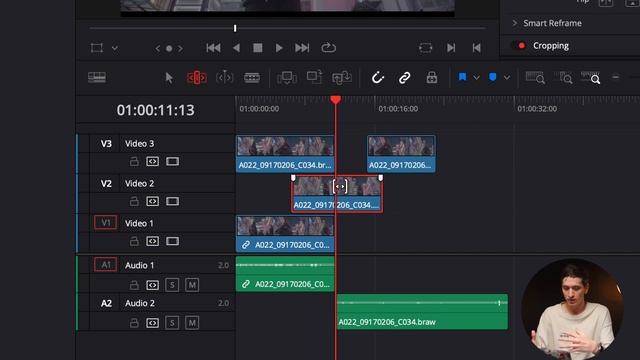
Task: Go to next edit point icon
Action: pos(451,48)
